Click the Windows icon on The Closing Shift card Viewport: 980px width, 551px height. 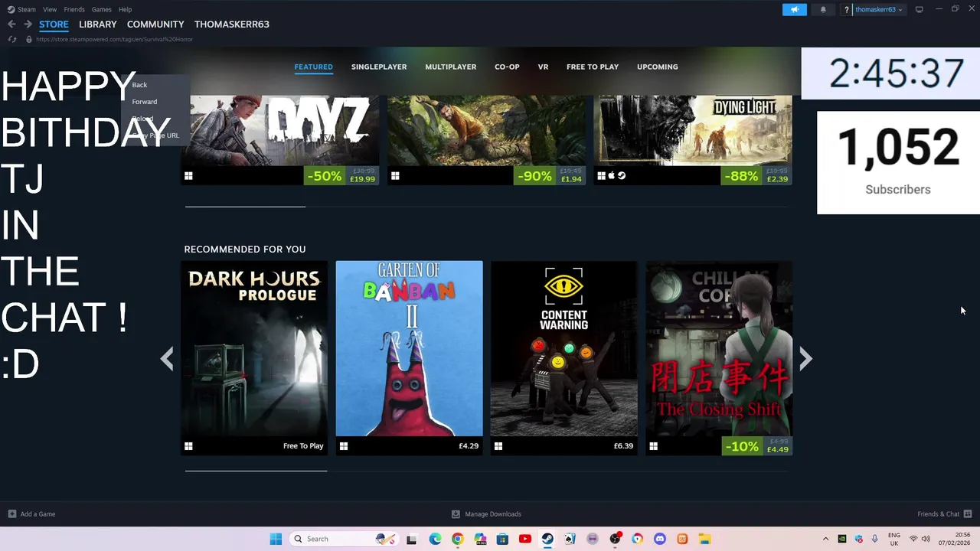653,446
